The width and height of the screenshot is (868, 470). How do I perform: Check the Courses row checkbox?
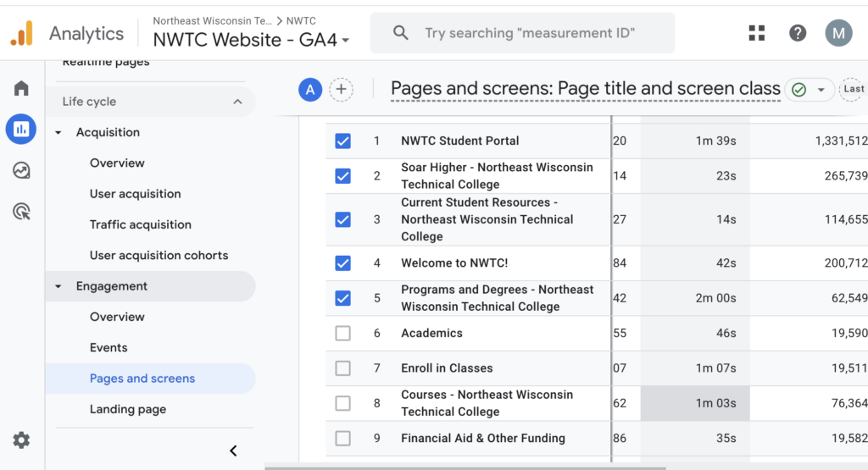coord(342,403)
